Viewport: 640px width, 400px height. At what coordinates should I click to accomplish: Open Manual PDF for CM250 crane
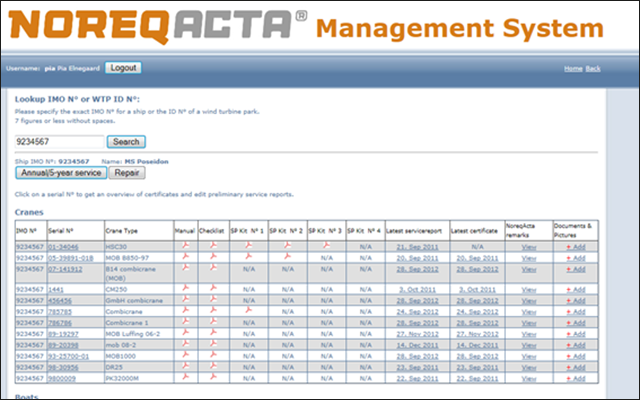click(186, 287)
